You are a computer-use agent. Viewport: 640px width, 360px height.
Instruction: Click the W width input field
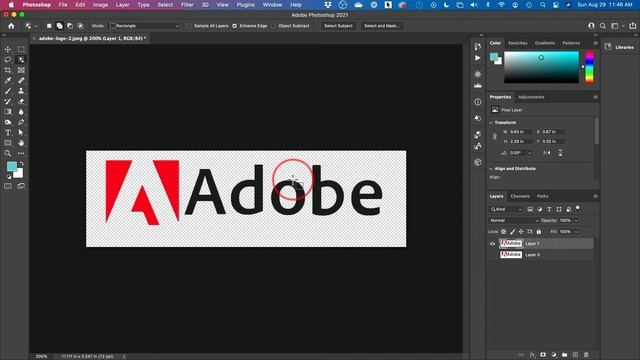pyautogui.click(x=520, y=132)
